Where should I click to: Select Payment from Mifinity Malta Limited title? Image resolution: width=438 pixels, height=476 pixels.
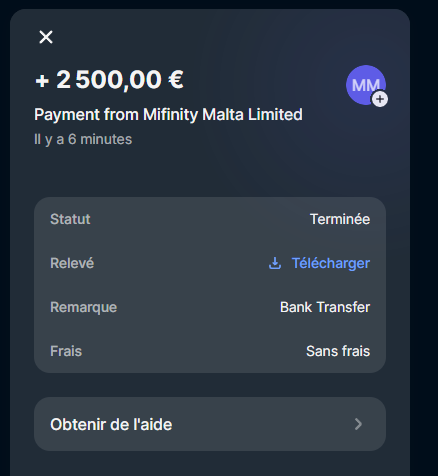click(x=168, y=115)
